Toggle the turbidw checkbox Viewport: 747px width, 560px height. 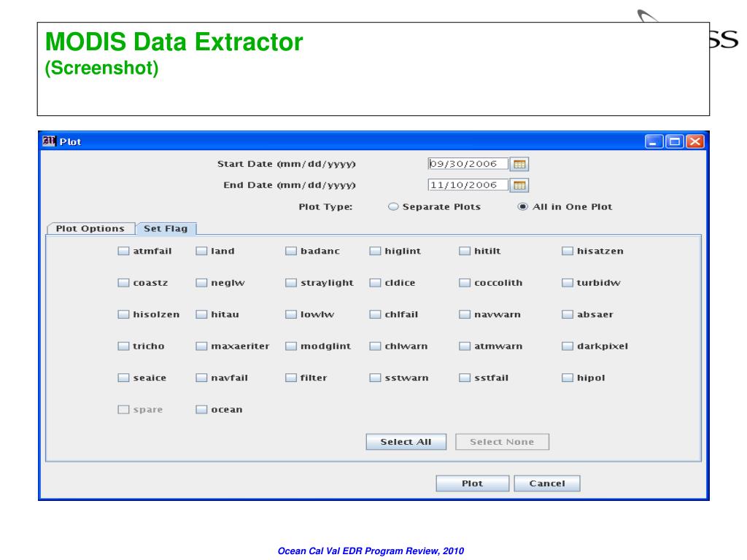click(x=568, y=283)
